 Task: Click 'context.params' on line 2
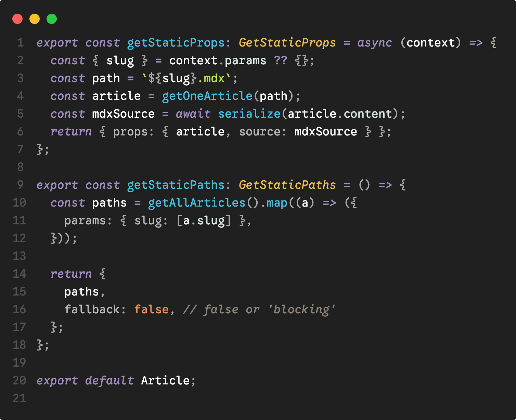218,61
